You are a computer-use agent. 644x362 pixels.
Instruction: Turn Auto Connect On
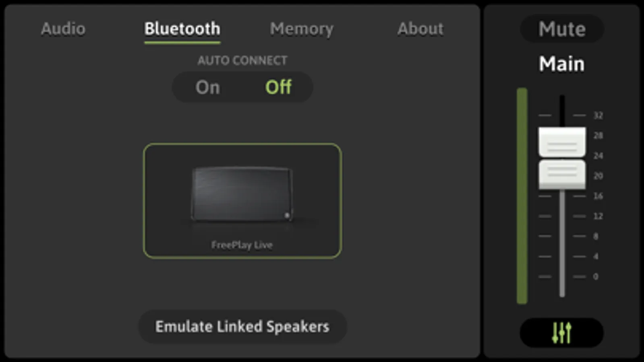[x=208, y=87]
